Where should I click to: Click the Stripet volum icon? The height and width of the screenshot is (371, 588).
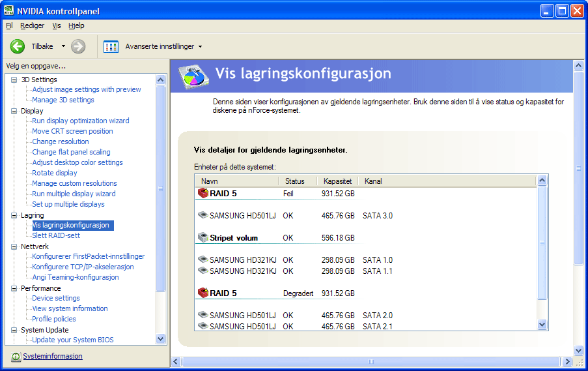[x=203, y=237]
